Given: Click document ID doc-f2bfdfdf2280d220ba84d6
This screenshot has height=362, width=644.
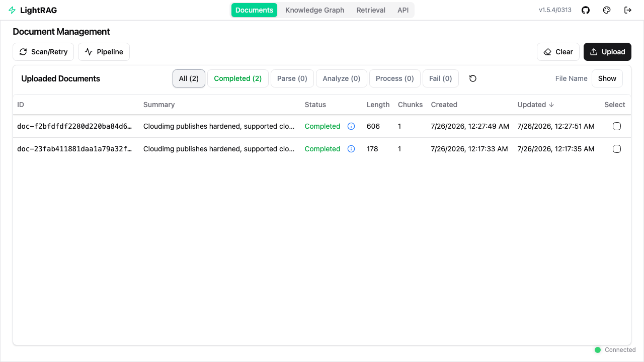Looking at the screenshot, I should point(74,126).
